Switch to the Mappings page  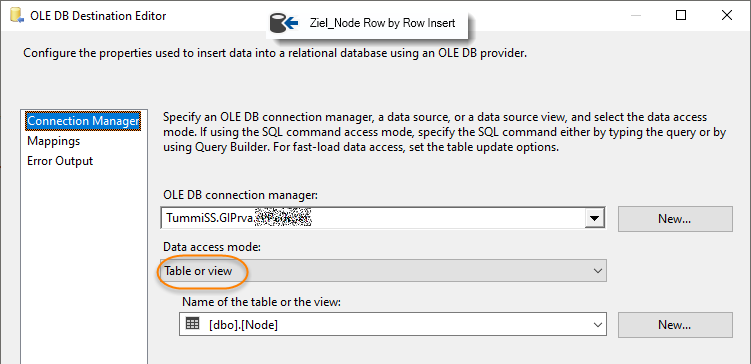(x=54, y=141)
